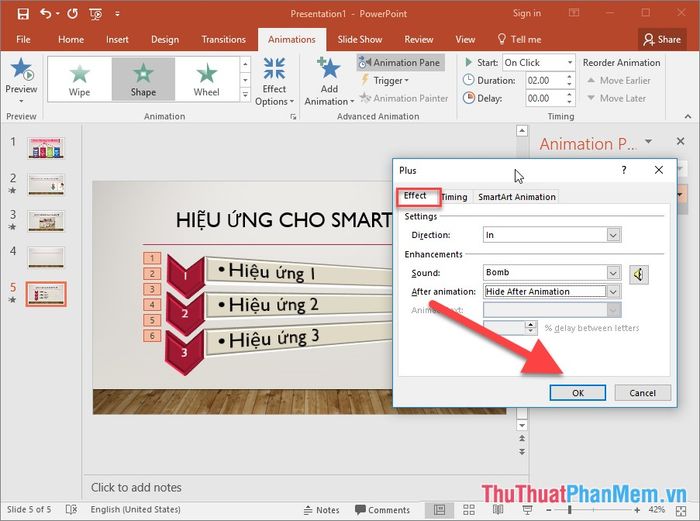Screen dimensions: 700x521
Task: Start slideshow from beginning icon in title bar
Action: pos(96,14)
